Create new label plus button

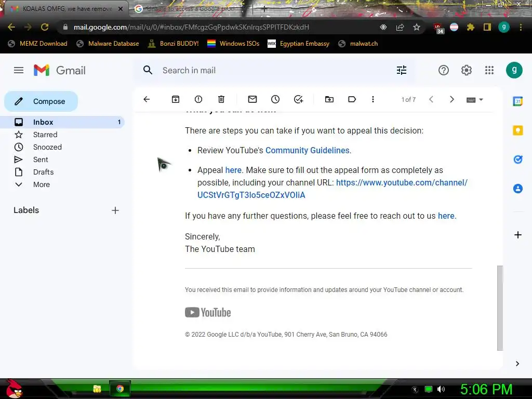(115, 210)
